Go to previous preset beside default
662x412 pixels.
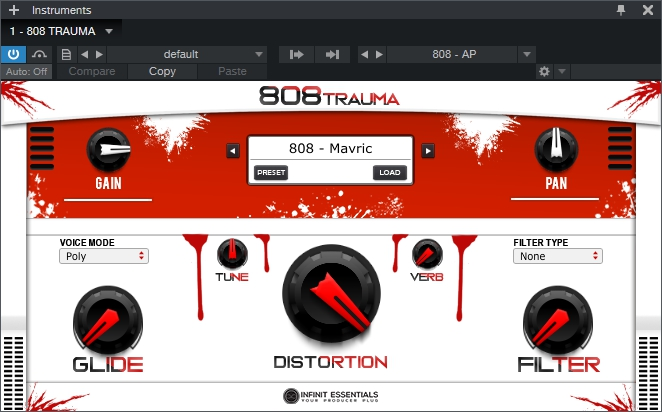pos(84,54)
